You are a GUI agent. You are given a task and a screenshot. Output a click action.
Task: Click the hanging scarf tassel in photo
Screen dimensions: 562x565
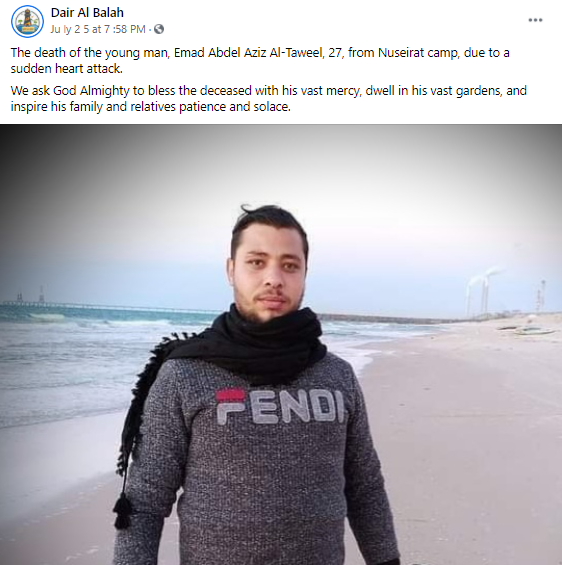click(x=122, y=510)
